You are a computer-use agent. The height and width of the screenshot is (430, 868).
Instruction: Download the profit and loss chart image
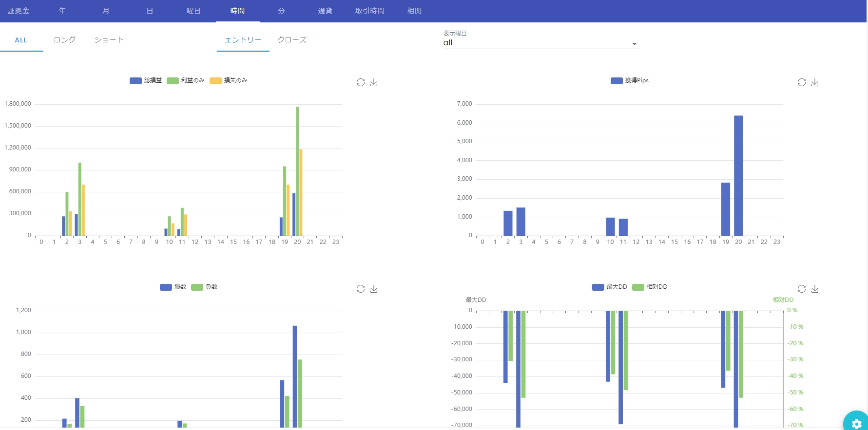pos(374,83)
